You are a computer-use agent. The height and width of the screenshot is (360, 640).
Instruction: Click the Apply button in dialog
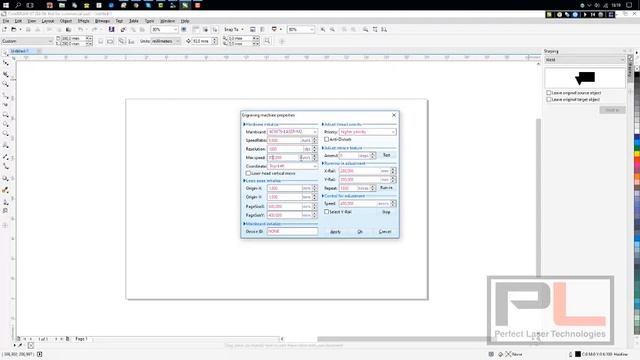[x=336, y=232]
